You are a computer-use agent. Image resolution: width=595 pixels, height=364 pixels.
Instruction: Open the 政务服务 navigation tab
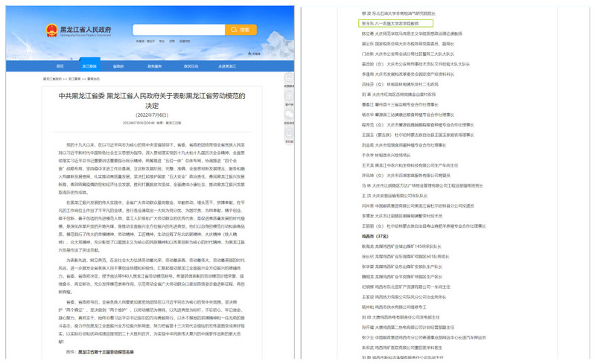[154, 66]
